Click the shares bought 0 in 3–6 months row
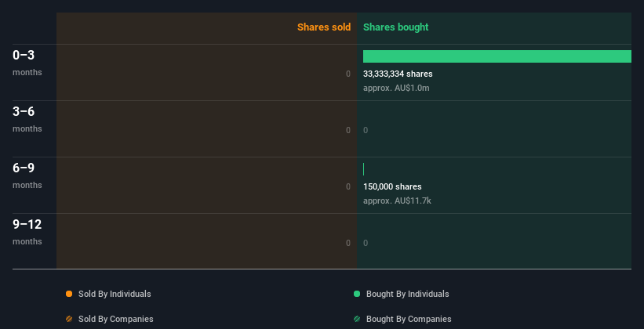The width and height of the screenshot is (644, 329). pyautogui.click(x=366, y=131)
